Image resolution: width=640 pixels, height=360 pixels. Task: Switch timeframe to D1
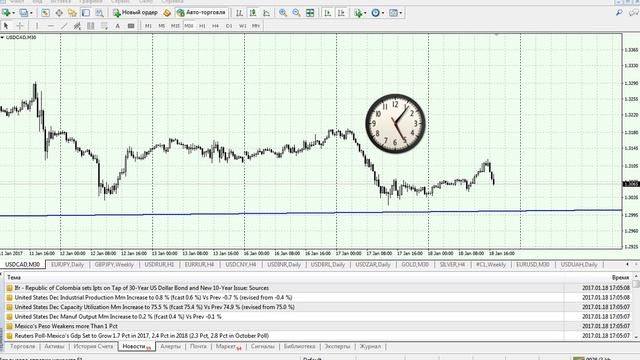pyautogui.click(x=229, y=26)
